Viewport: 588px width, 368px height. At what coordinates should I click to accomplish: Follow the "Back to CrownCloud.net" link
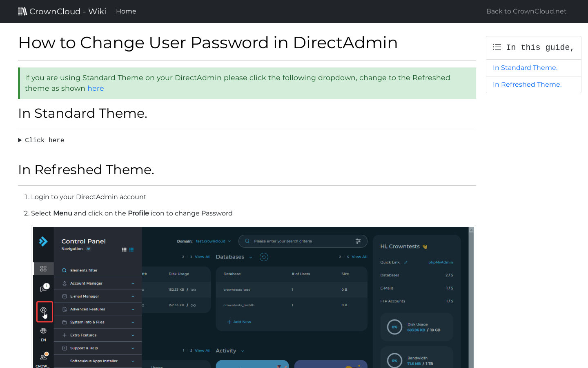point(526,11)
